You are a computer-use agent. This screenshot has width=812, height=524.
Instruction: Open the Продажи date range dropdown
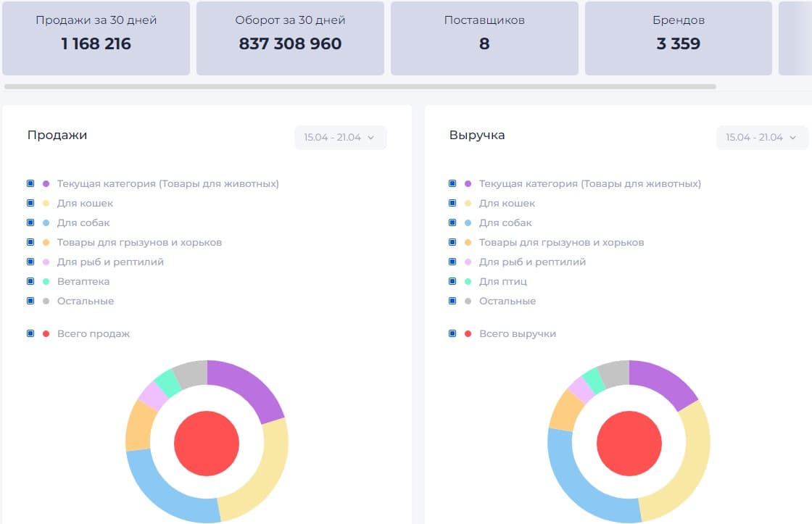pos(340,138)
